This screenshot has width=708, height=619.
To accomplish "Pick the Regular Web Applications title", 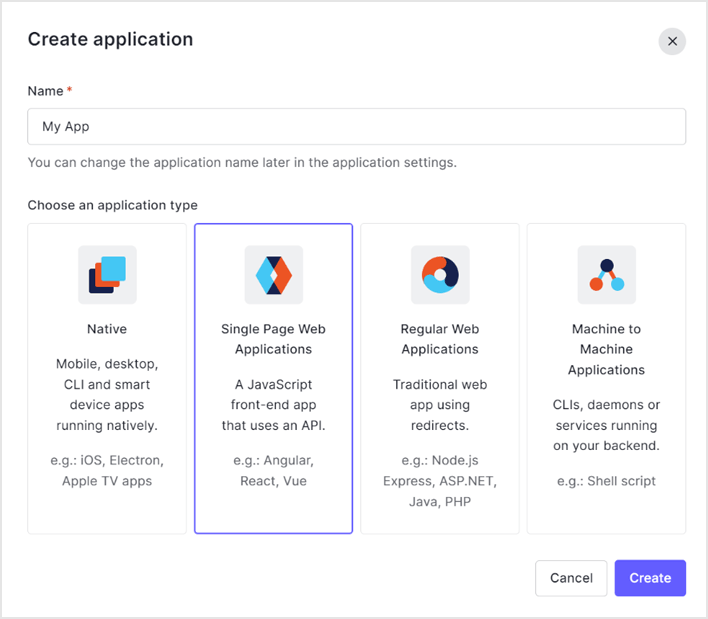I will pos(440,339).
